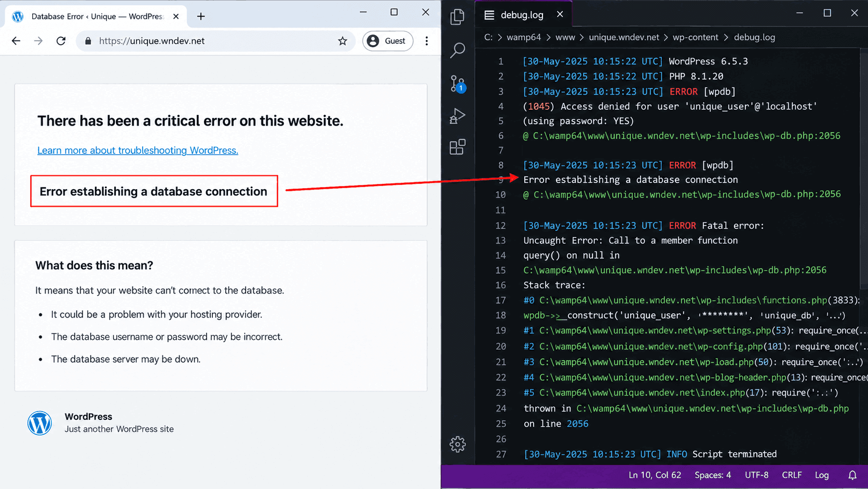Screen dimensions: 868x489
Task: Change indentation via Spaces: 4
Action: [x=713, y=475]
